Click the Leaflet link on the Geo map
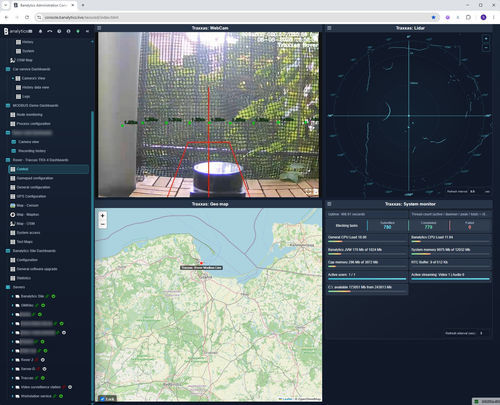Viewport: 500px width, 405px height. click(287, 399)
